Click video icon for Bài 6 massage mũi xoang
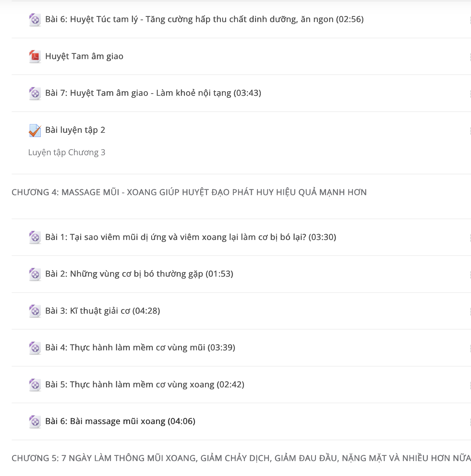The image size is (471, 476). 35,422
